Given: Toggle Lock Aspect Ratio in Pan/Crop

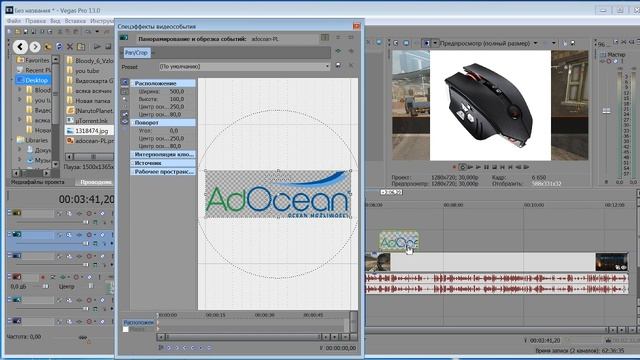Looking at the screenshot, I should tap(124, 114).
